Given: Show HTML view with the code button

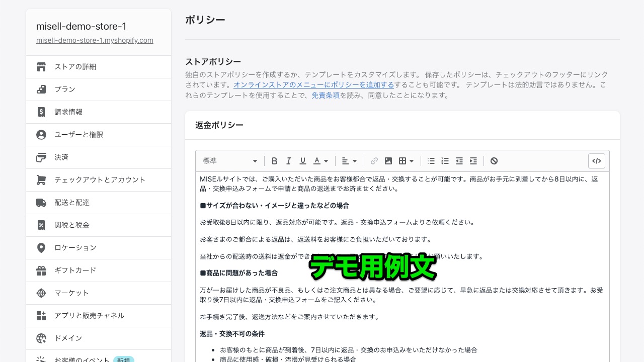Looking at the screenshot, I should pos(596,161).
